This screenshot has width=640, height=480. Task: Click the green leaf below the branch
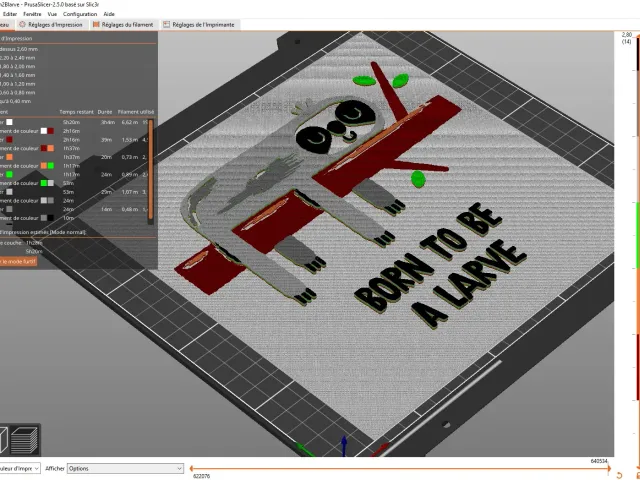coord(418,179)
